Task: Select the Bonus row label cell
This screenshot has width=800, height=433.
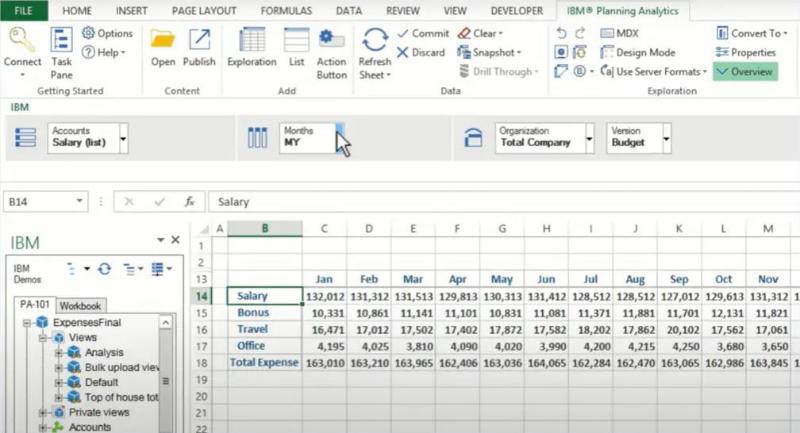Action: (x=264, y=313)
